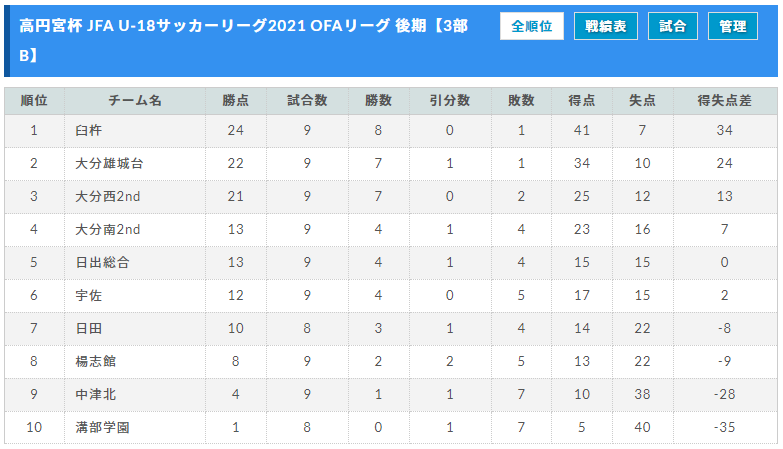This screenshot has width=783, height=449.
Task: Click team name 楊志館
Action: tap(96, 361)
